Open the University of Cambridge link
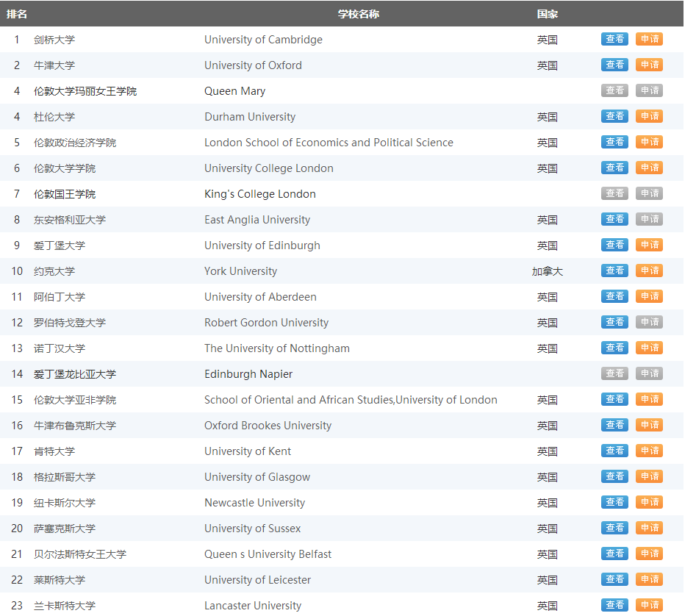 [x=263, y=40]
